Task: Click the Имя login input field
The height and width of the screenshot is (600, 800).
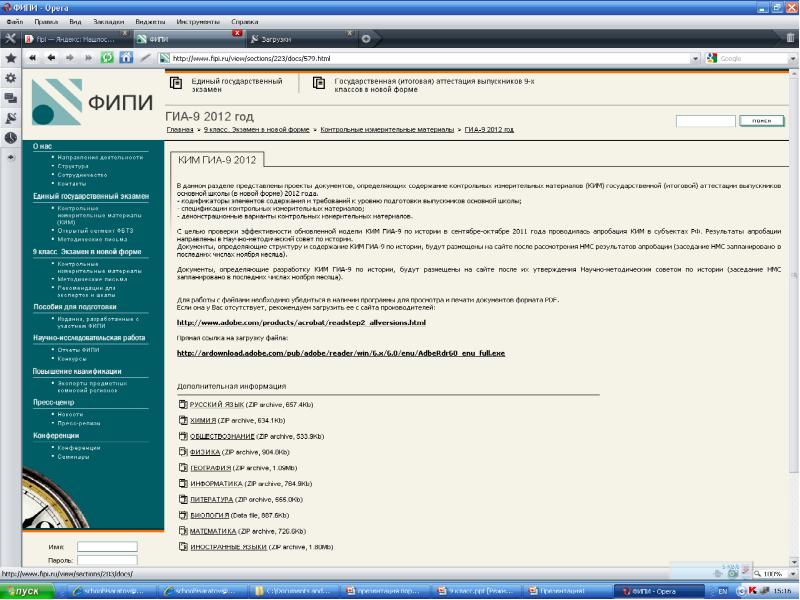Action: click(x=107, y=547)
